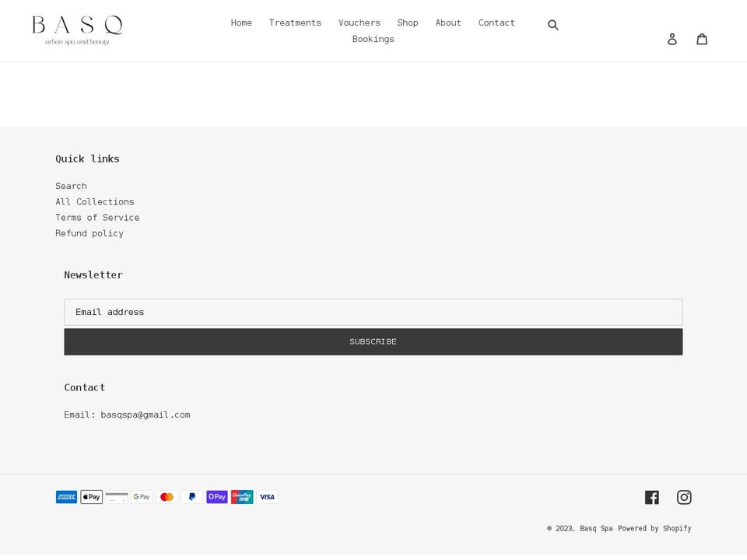Screen dimensions: 747x560
Task: Click the UnionPay payment icon
Action: tap(242, 497)
